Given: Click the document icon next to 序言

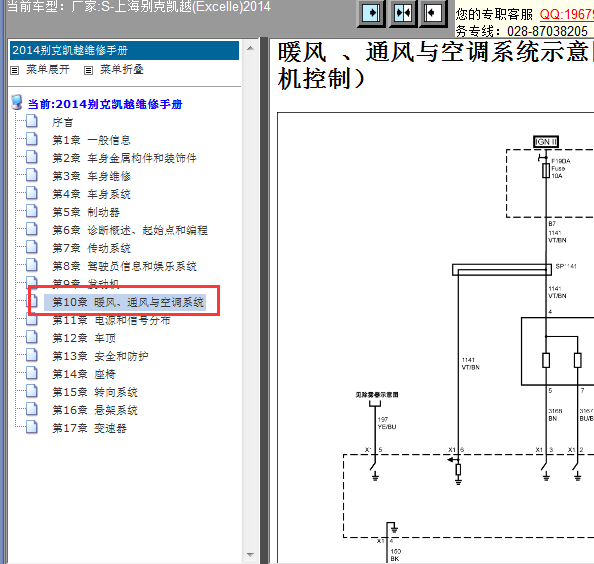Looking at the screenshot, I should pyautogui.click(x=32, y=121).
